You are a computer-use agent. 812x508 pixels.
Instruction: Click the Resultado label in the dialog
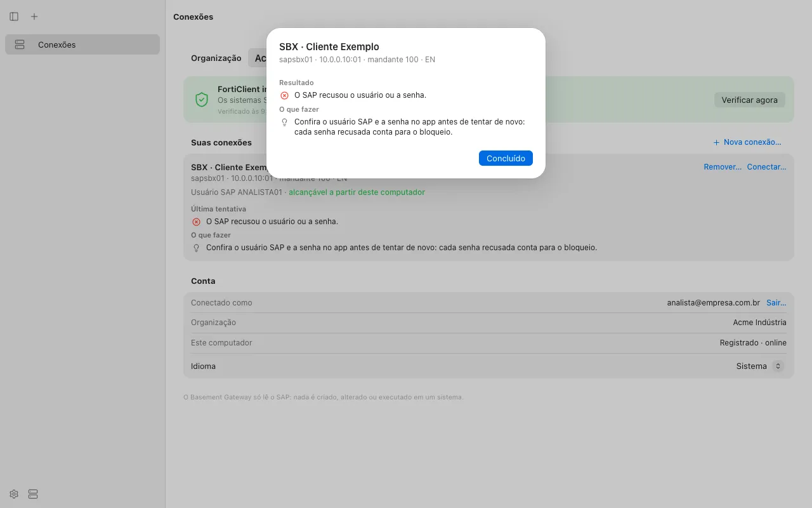(296, 83)
